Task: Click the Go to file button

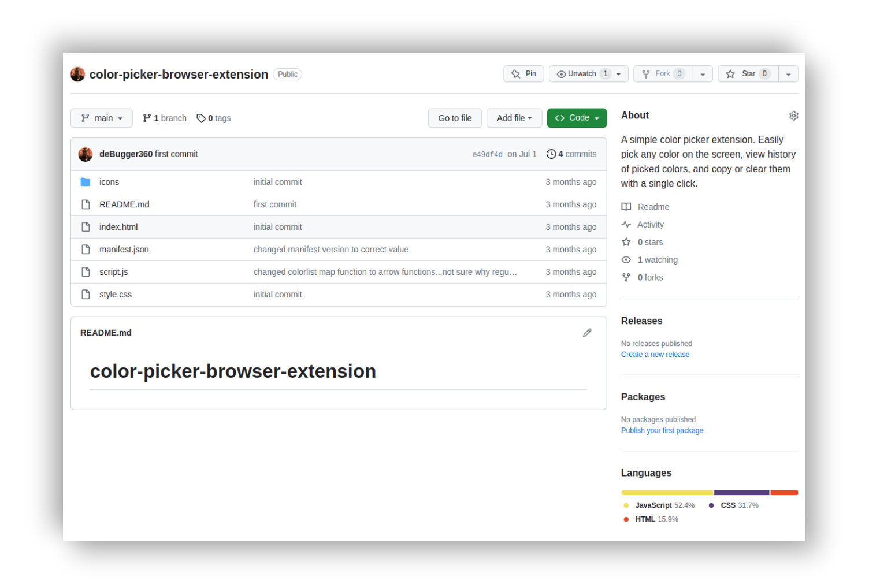Action: (455, 118)
